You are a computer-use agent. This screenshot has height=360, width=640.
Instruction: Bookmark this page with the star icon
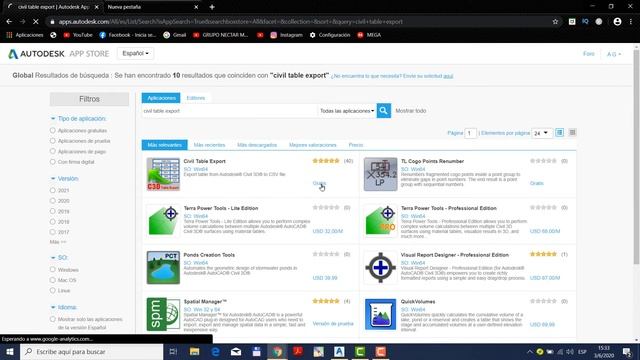pyautogui.click(x=555, y=22)
